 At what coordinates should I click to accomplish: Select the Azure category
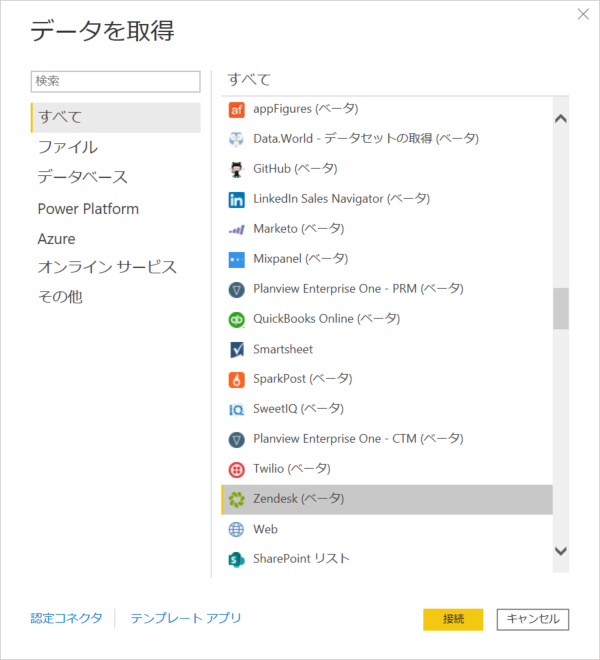pos(56,239)
